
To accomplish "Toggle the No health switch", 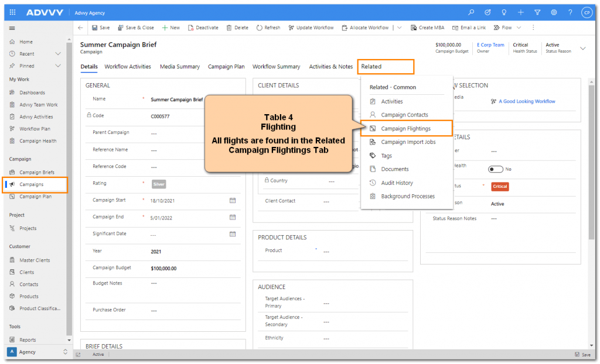I will point(496,169).
